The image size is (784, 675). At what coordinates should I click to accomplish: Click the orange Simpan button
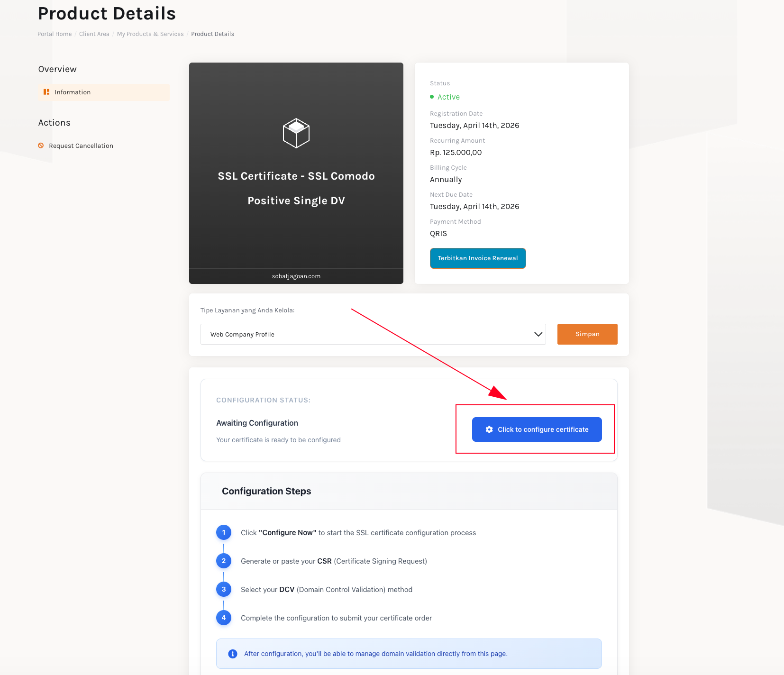[587, 334]
